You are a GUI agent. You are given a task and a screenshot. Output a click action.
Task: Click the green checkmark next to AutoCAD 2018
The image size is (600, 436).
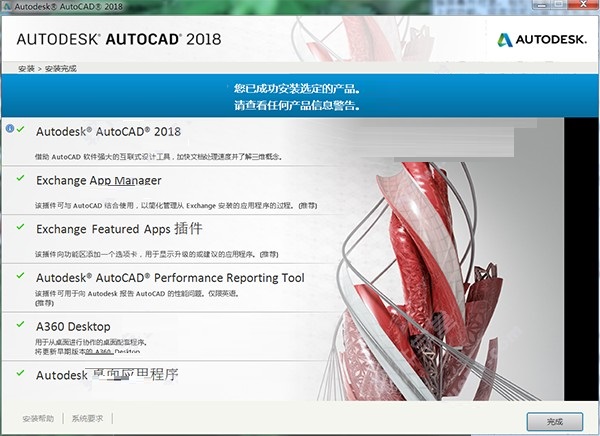click(21, 130)
